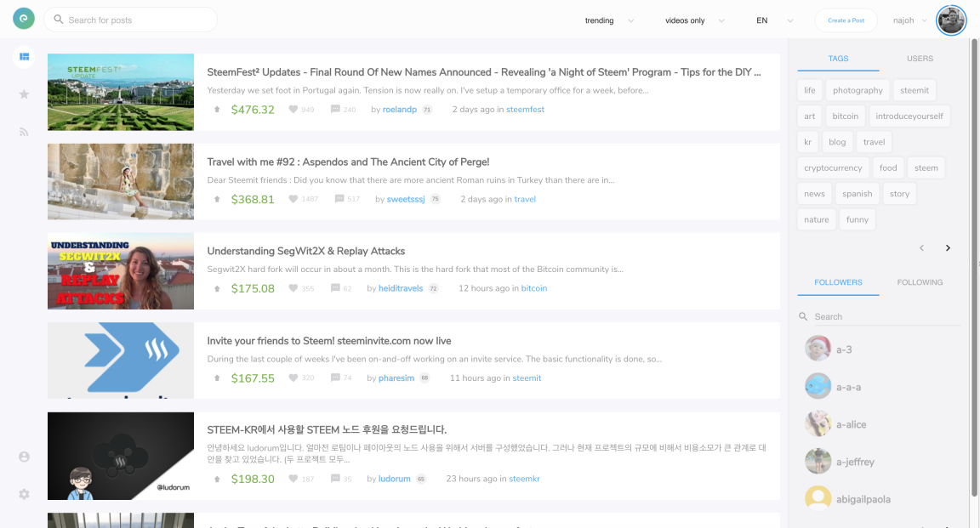This screenshot has width=980, height=528.
Task: Go to previous page of tags
Action: pyautogui.click(x=922, y=248)
